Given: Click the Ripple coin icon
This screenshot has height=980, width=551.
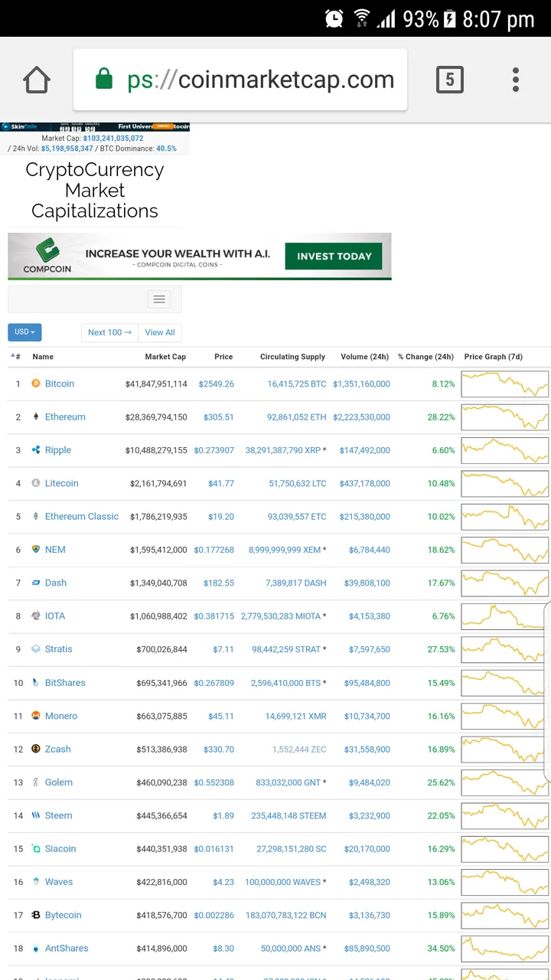Looking at the screenshot, I should point(36,450).
